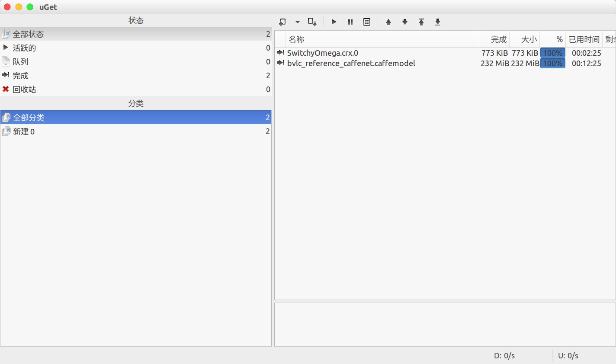Click the 00:12:25 elapsed time cell
This screenshot has width=616, height=364.
click(586, 63)
